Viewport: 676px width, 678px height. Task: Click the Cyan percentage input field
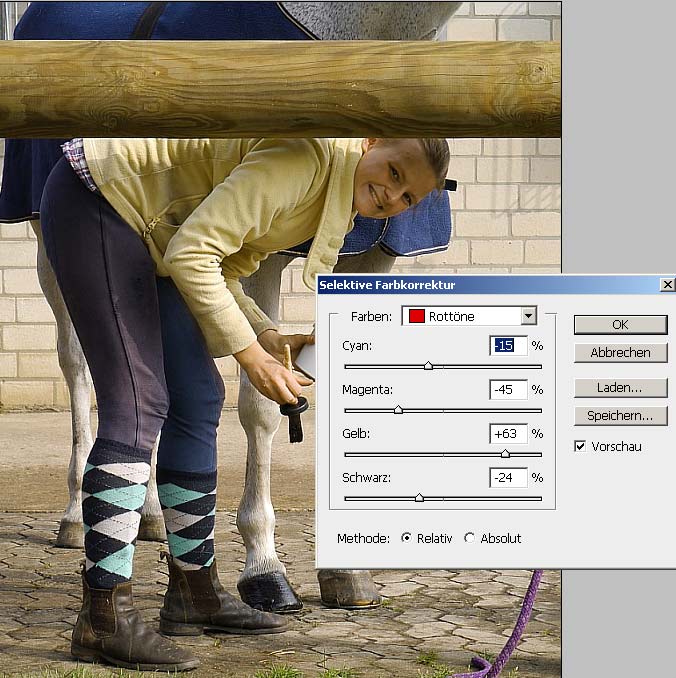coord(508,345)
